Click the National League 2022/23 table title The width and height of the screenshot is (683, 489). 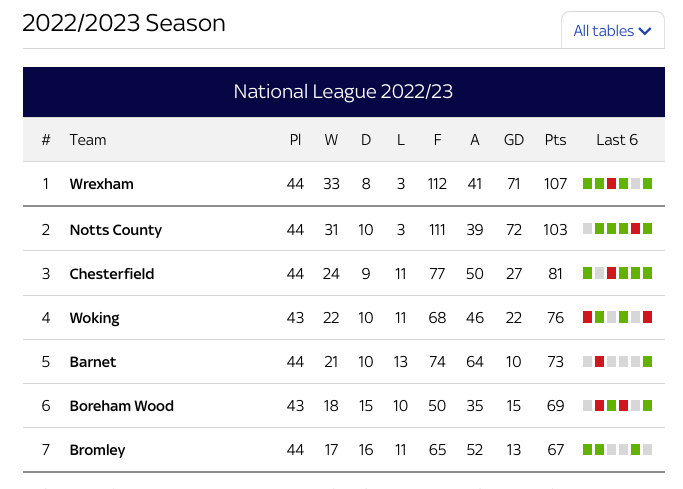tap(343, 91)
